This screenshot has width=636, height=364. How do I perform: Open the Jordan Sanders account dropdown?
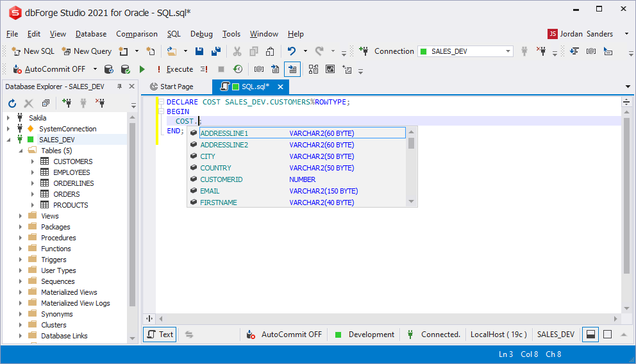626,34
